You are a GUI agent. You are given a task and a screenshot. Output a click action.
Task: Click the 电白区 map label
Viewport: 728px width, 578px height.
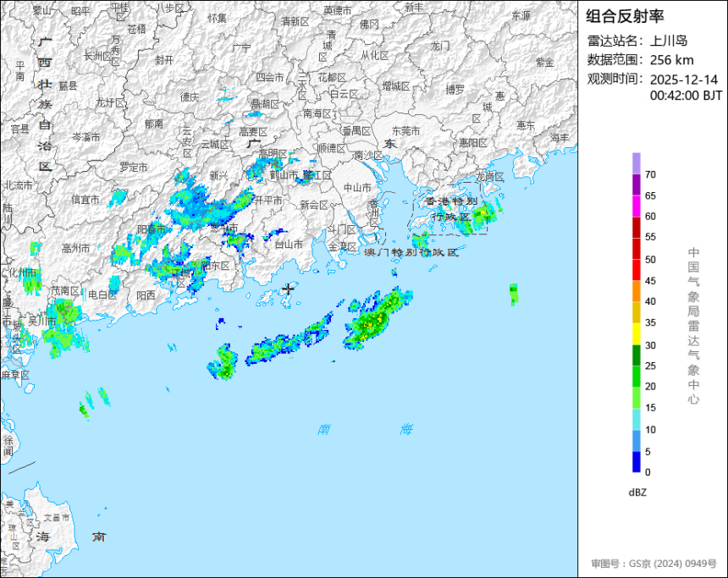tap(102, 295)
